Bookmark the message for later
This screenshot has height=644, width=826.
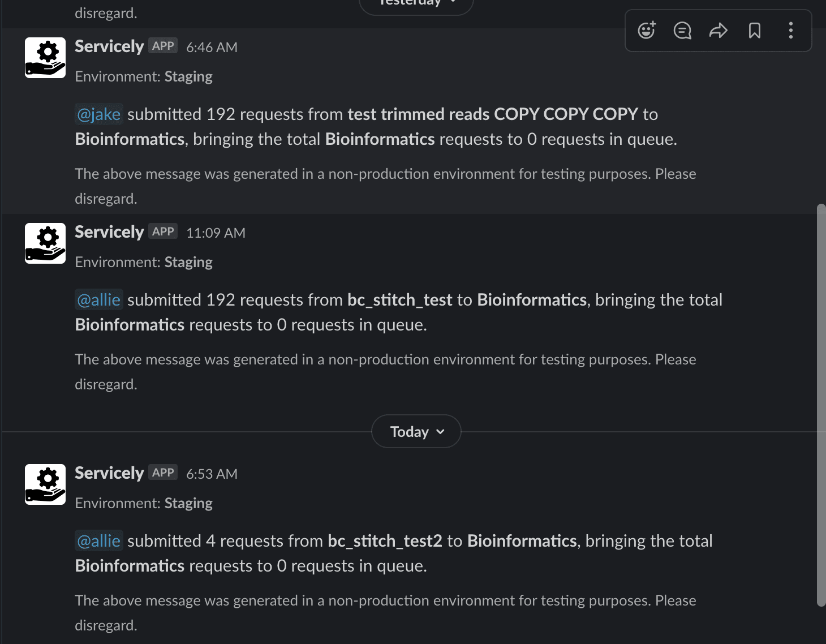point(755,31)
